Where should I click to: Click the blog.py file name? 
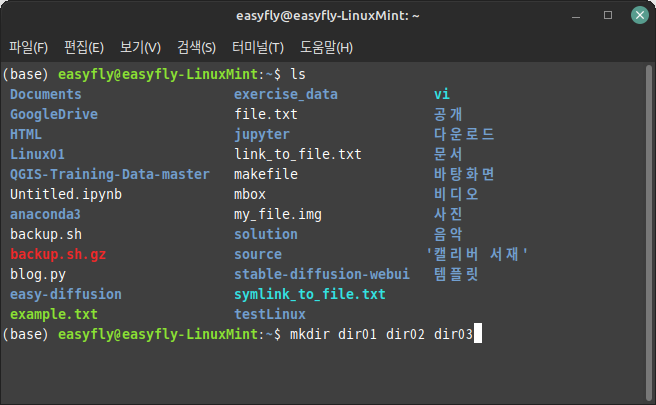pos(38,274)
